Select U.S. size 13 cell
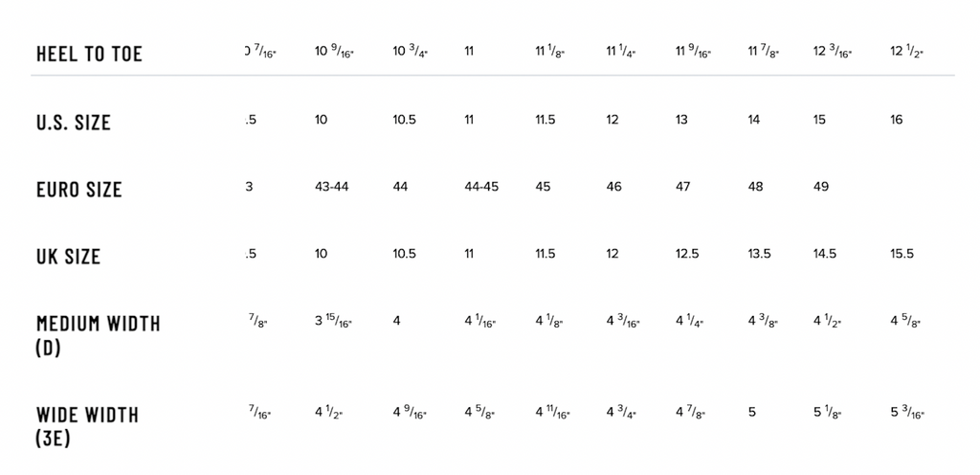Screen dimensions: 980x475 click(x=681, y=120)
